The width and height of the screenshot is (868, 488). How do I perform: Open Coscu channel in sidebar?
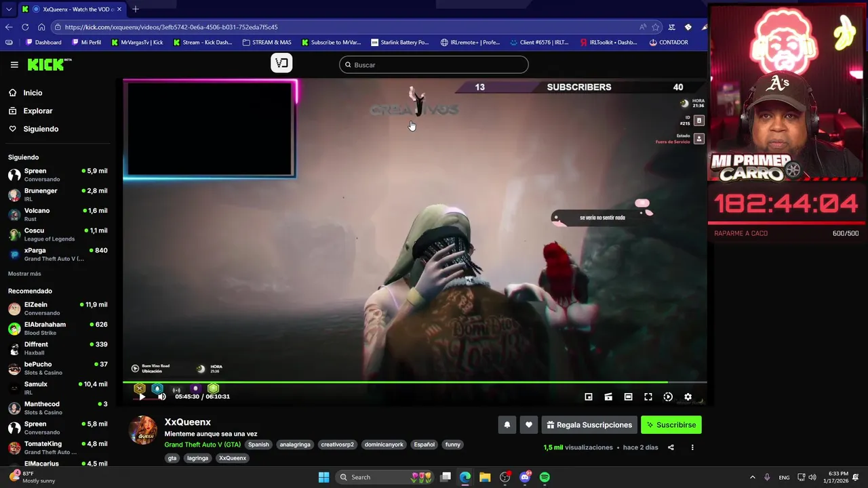(58, 234)
